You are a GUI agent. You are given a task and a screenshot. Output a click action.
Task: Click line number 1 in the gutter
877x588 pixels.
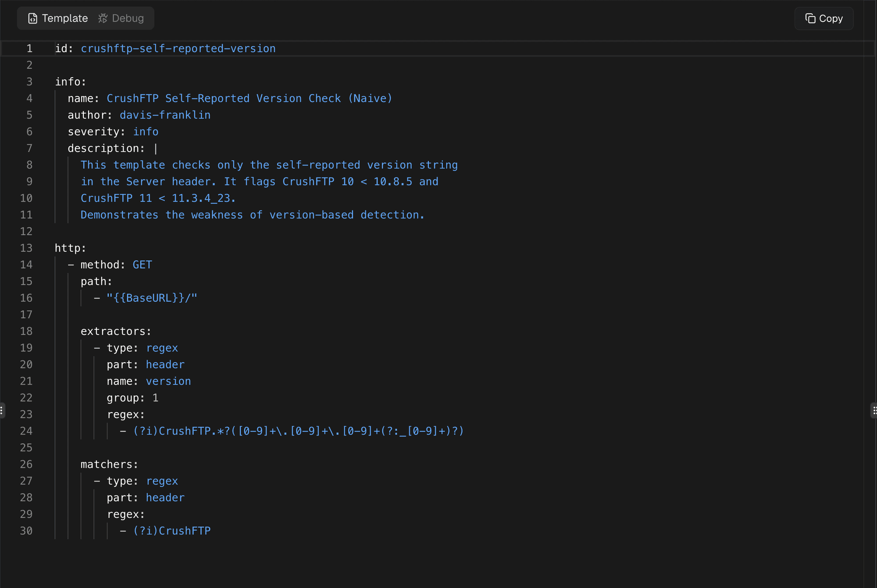tap(29, 49)
